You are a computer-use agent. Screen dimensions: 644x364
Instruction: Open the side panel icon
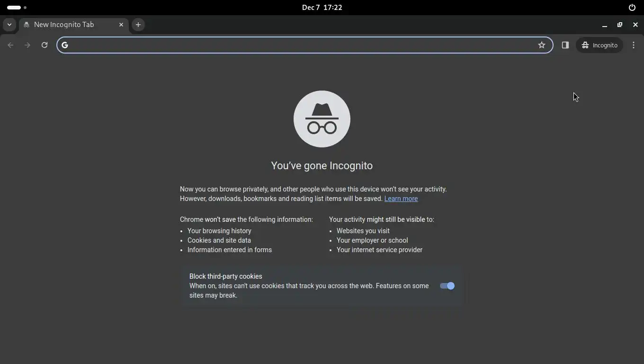point(565,45)
